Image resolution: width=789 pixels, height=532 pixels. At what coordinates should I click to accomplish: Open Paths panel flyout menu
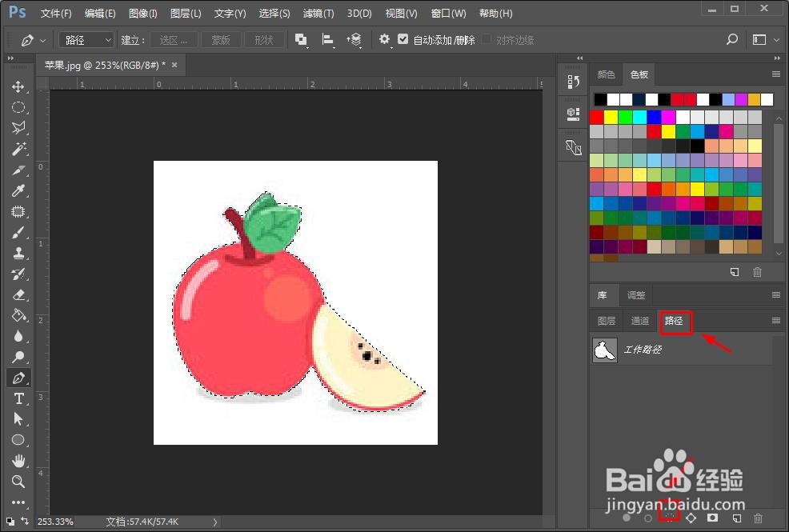(x=776, y=320)
